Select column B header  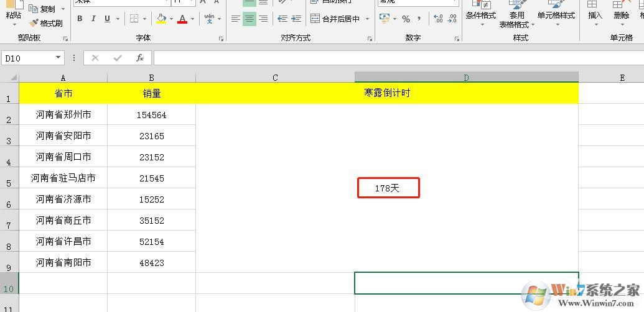point(152,78)
